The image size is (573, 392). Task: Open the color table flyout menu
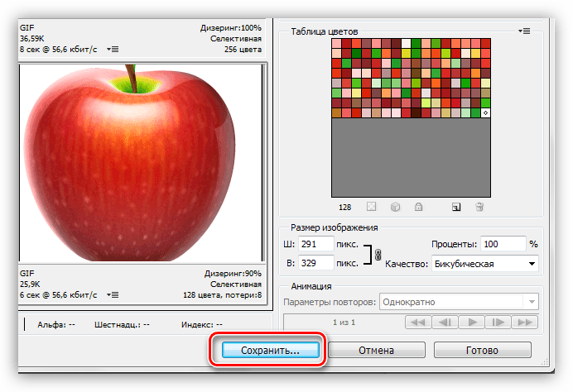pyautogui.click(x=524, y=31)
